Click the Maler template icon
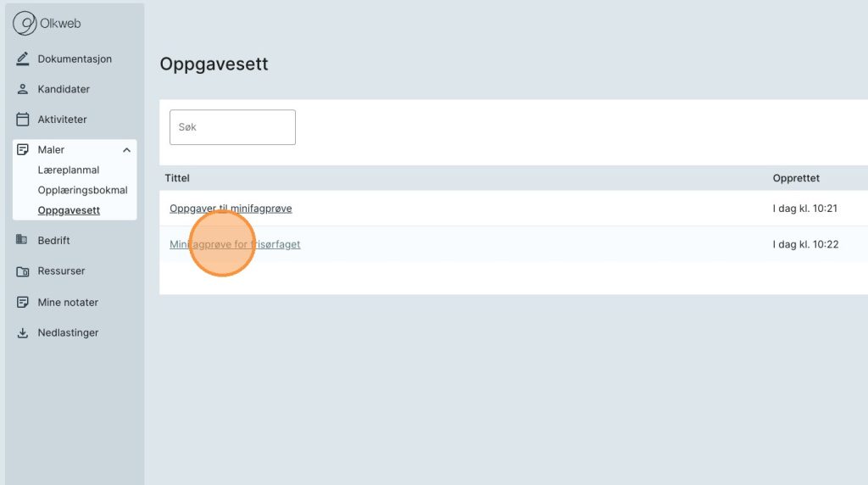The width and height of the screenshot is (868, 485). [23, 150]
